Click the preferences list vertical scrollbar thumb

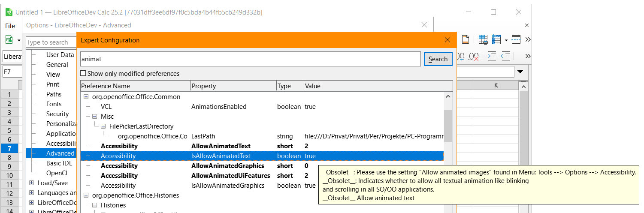[x=448, y=125]
